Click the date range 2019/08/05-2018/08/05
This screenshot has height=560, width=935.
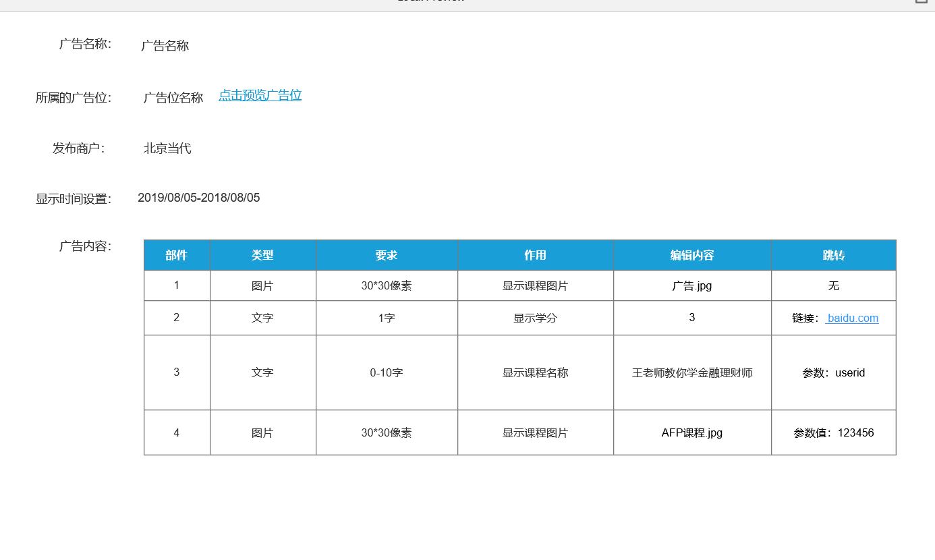click(x=199, y=198)
